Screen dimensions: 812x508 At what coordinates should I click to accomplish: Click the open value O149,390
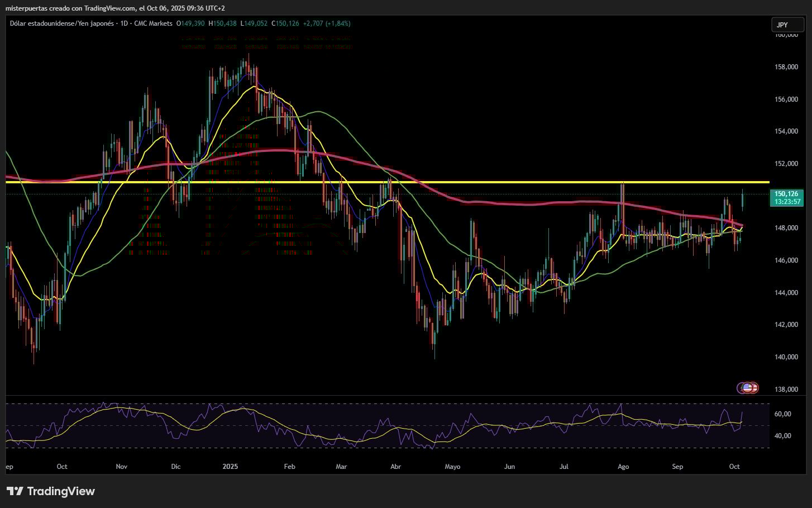(x=190, y=23)
